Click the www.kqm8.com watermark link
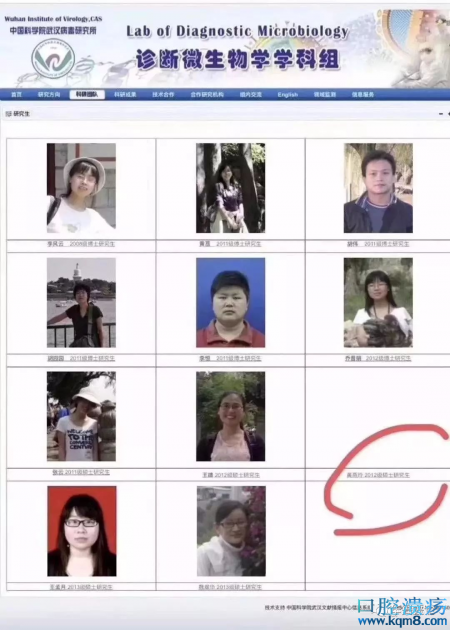The width and height of the screenshot is (450, 630). pos(402,621)
